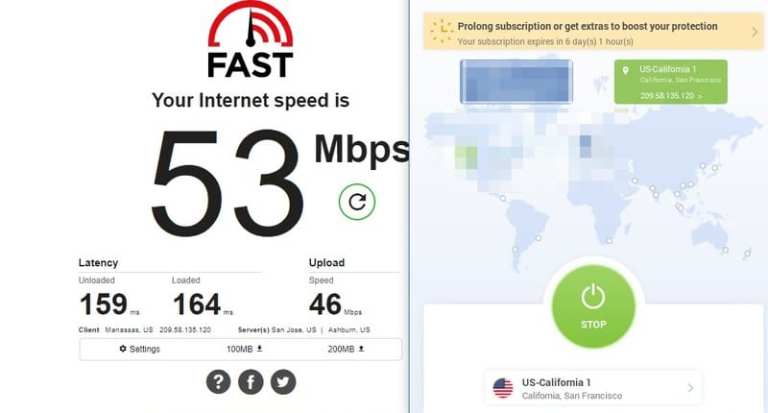Open the prolong subscription banner arrow
Image resolution: width=768 pixels, height=413 pixels.
tap(755, 32)
